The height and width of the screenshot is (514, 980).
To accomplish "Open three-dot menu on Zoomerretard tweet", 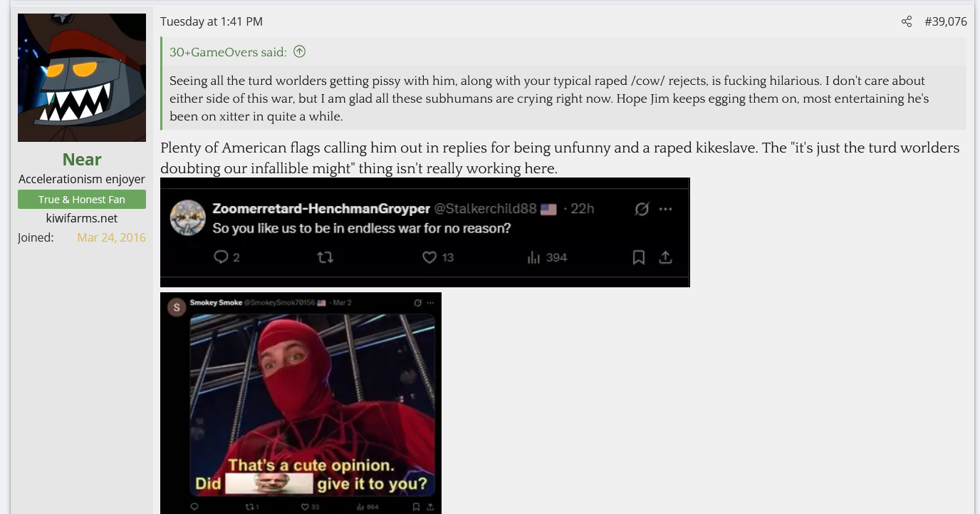I will [665, 209].
